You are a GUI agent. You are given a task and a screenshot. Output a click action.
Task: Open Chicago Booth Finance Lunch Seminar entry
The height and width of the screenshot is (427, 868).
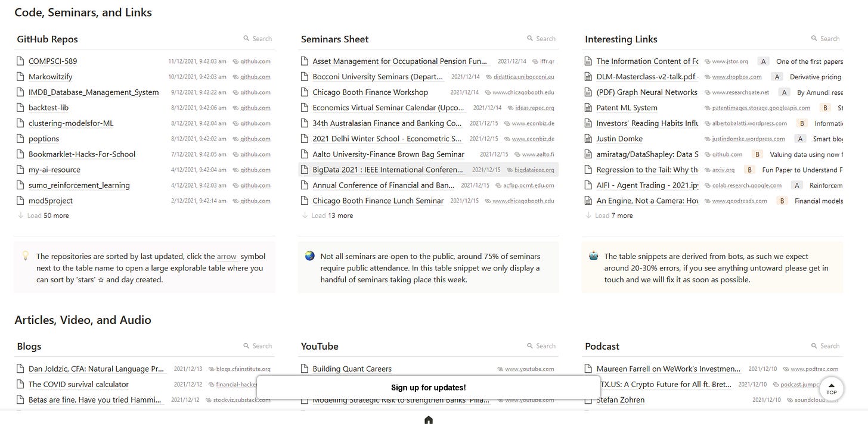pos(378,201)
